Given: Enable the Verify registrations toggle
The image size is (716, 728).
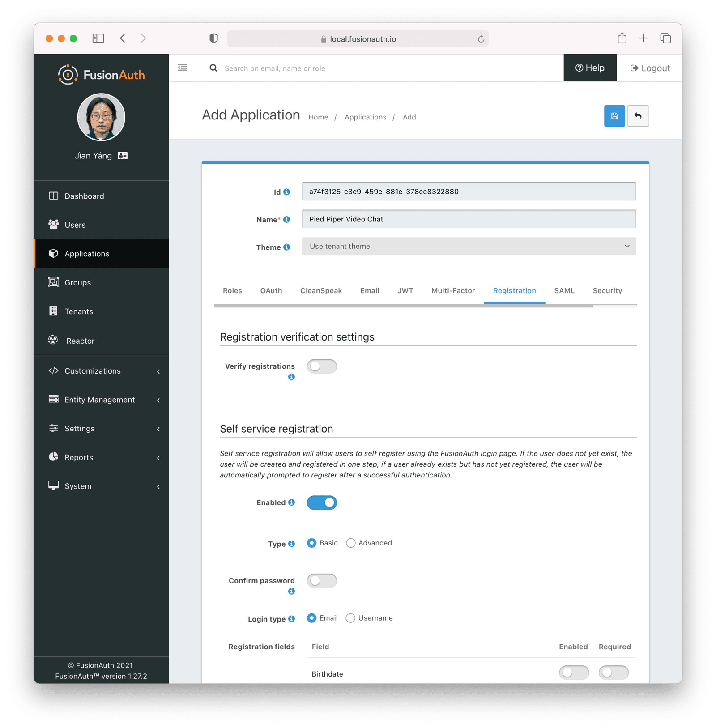Looking at the screenshot, I should click(x=322, y=366).
